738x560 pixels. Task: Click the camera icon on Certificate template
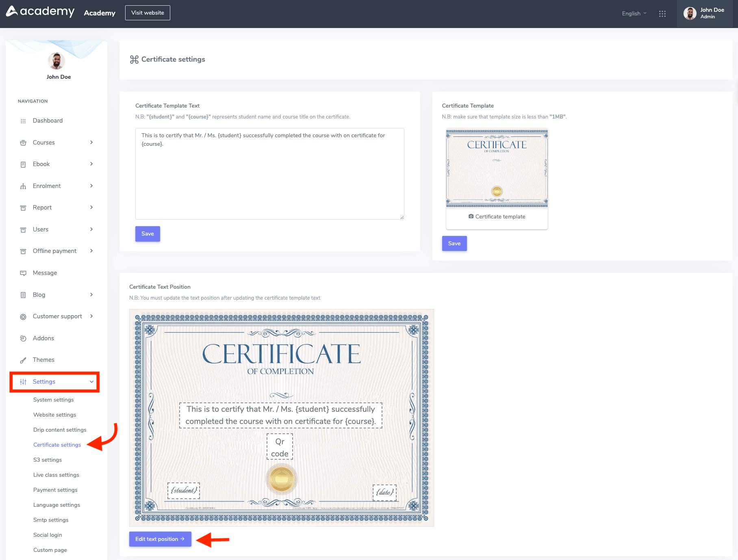(x=471, y=216)
